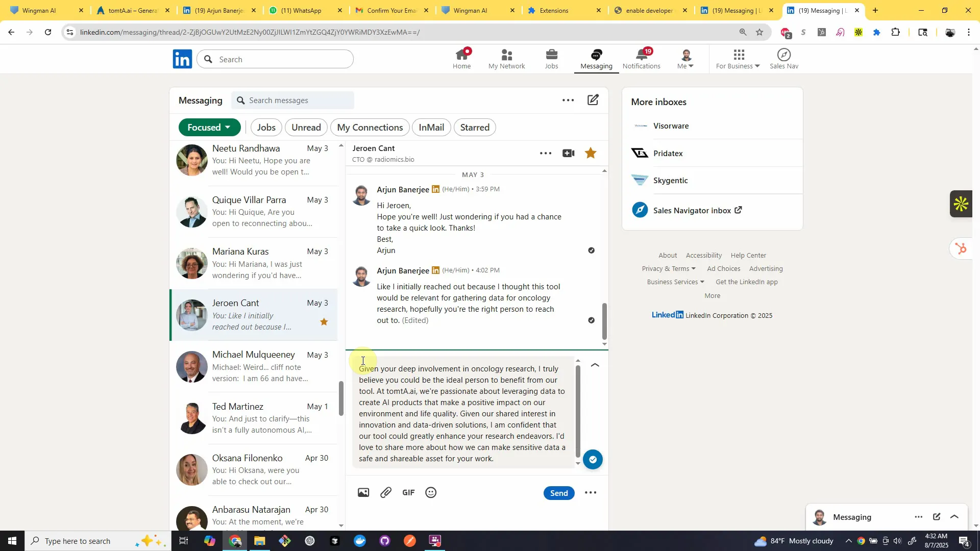Screen dimensions: 980x551
Task: Filter by My Connections
Action: 370,128
